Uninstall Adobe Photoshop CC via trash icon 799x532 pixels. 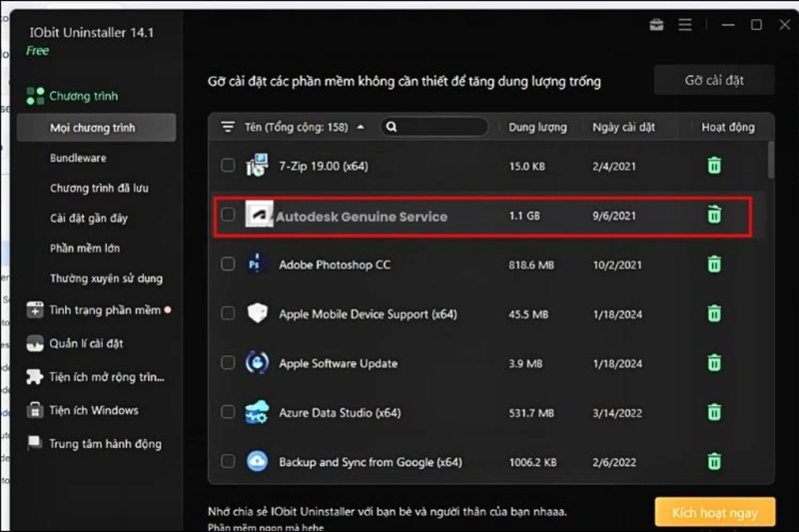pyautogui.click(x=714, y=265)
